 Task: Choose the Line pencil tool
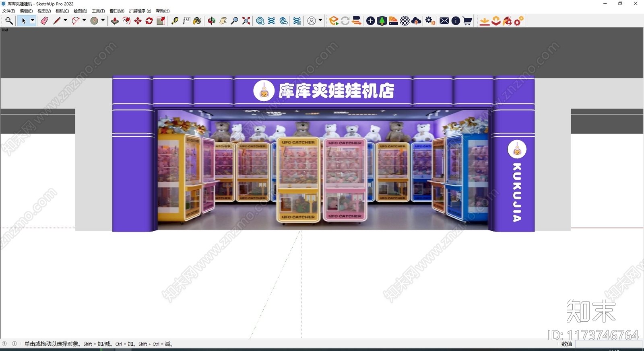point(57,21)
